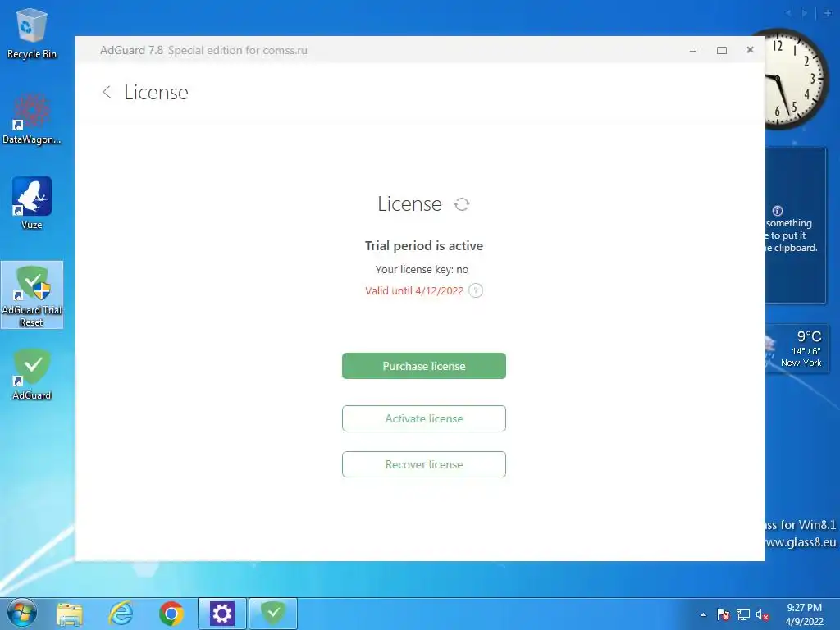Click the 'Valid until 4/12/2022' text

[414, 291]
